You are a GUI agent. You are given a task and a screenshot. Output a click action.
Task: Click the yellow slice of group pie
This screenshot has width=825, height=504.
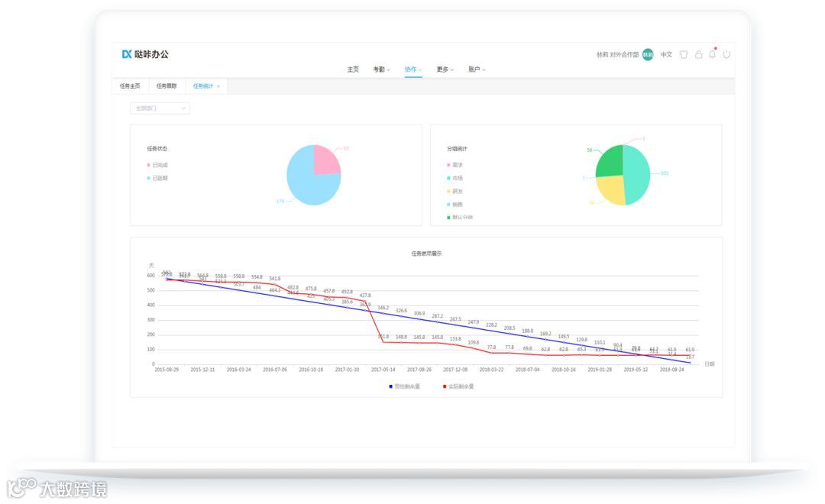pyautogui.click(x=611, y=189)
